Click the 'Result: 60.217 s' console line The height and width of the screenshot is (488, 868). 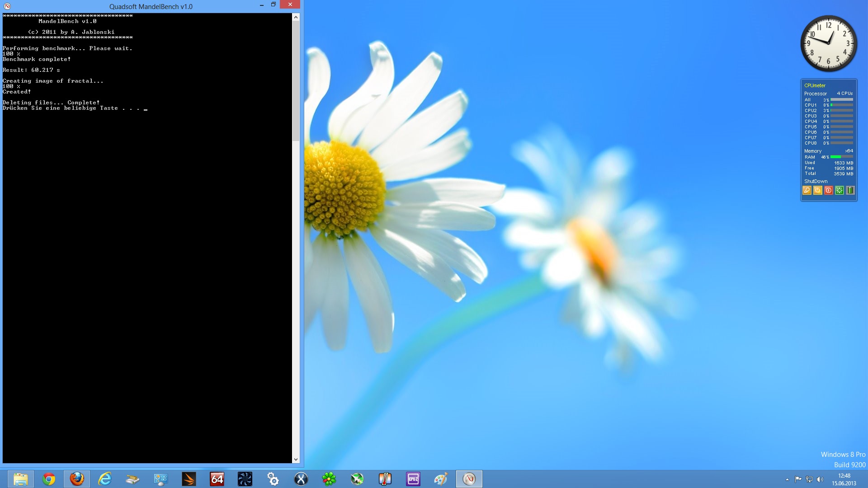point(31,70)
